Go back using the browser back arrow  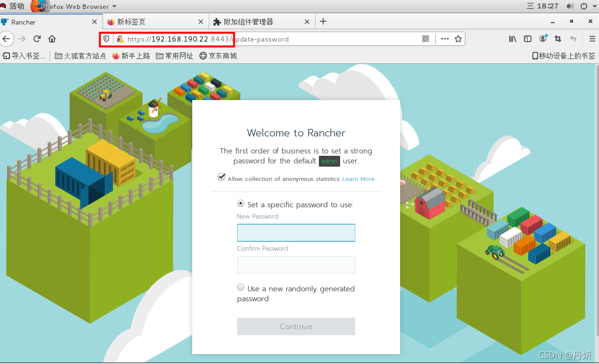pyautogui.click(x=6, y=39)
